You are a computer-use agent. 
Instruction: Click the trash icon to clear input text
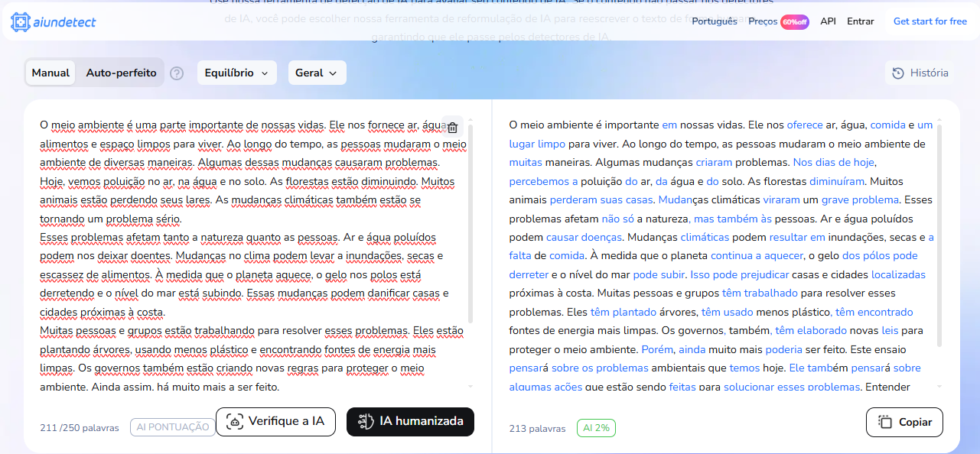(452, 128)
